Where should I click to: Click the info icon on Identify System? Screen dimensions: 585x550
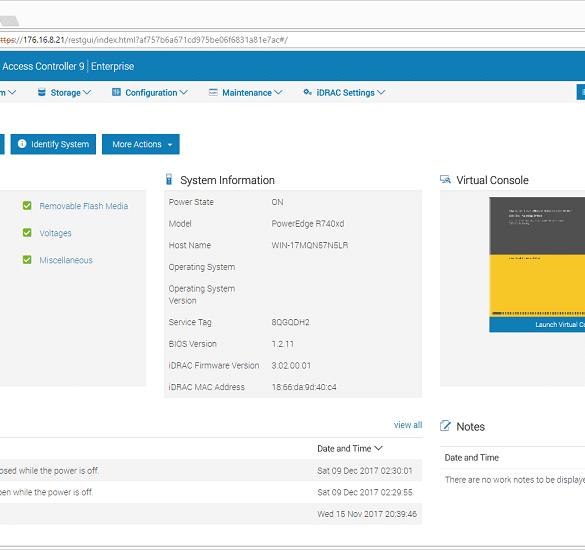(22, 144)
